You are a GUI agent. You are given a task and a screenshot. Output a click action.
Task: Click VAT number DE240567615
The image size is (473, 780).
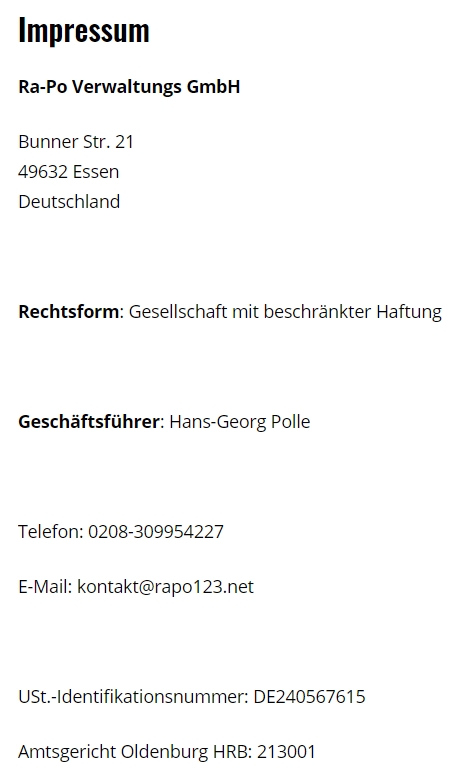pos(309,696)
